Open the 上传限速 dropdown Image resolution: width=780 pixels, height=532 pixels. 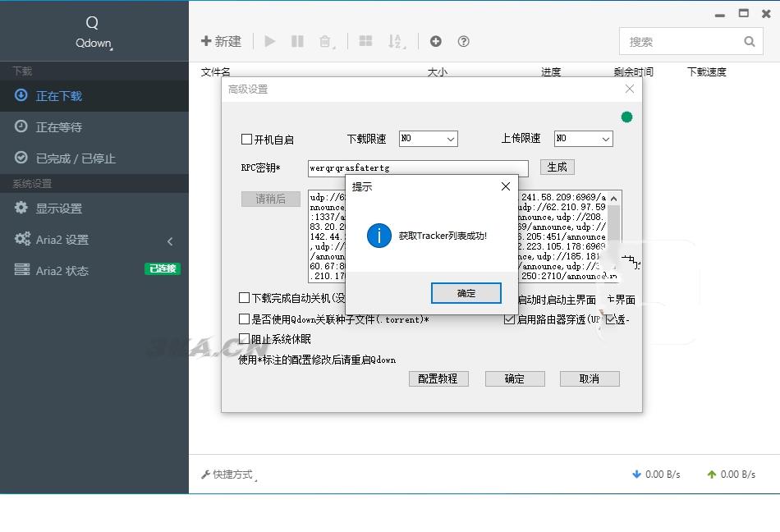584,139
